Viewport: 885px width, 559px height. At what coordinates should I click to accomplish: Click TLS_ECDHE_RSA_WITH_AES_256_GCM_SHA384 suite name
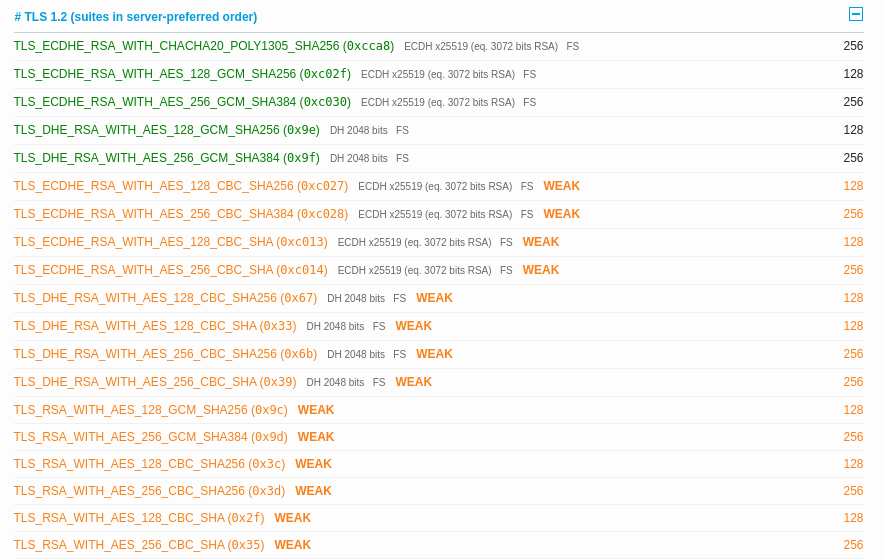coord(182,102)
